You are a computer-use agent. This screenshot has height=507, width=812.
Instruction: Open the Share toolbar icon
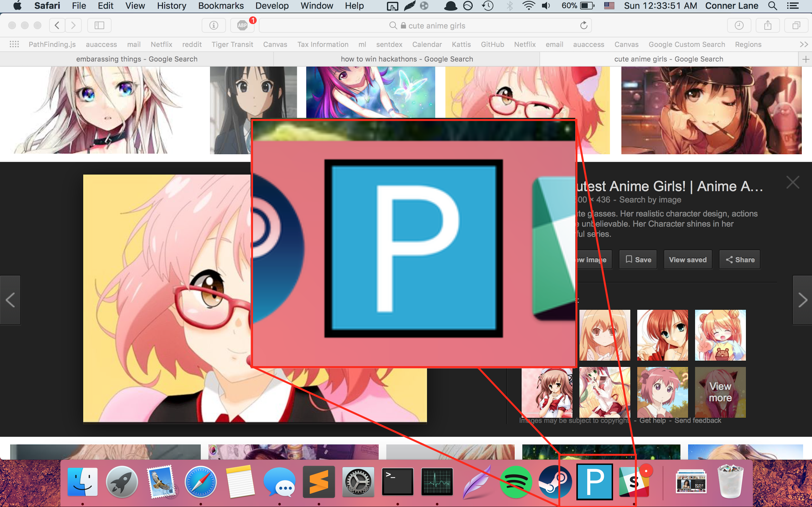pyautogui.click(x=768, y=25)
